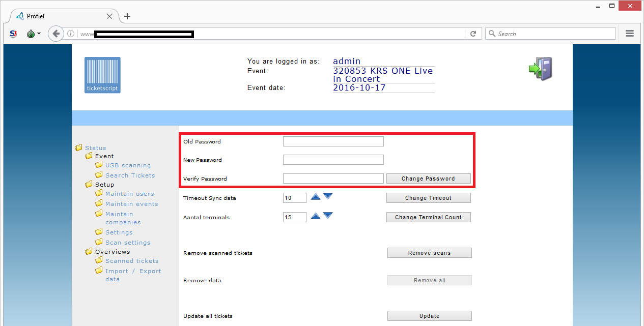Go to Maintain companies
Viewport: 644px width, 326px height.
pos(123,218)
